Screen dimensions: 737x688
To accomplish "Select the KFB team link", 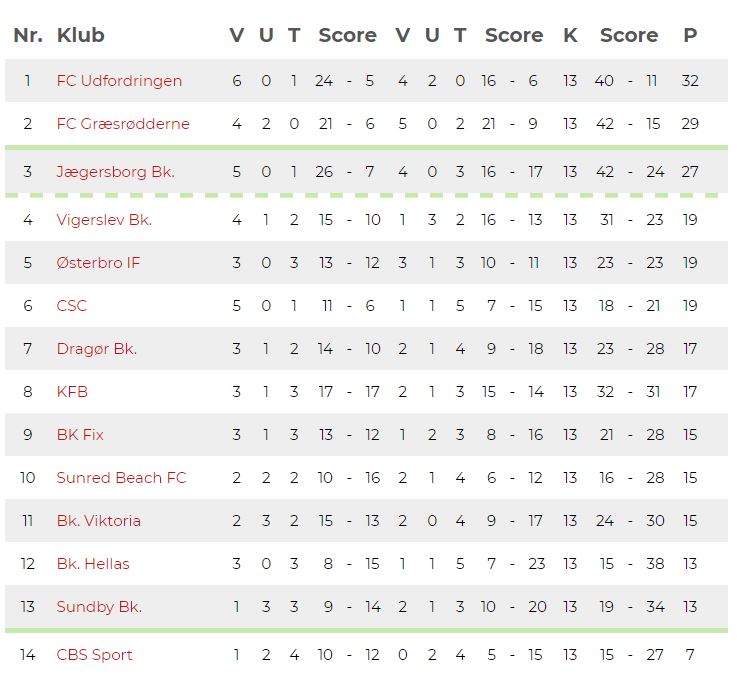I will pos(72,392).
